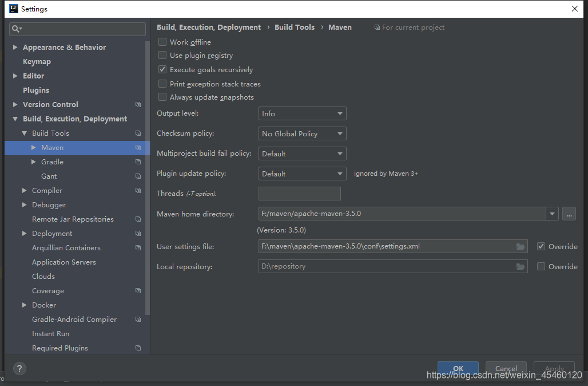Expand the Debugger tree node

[25, 204]
